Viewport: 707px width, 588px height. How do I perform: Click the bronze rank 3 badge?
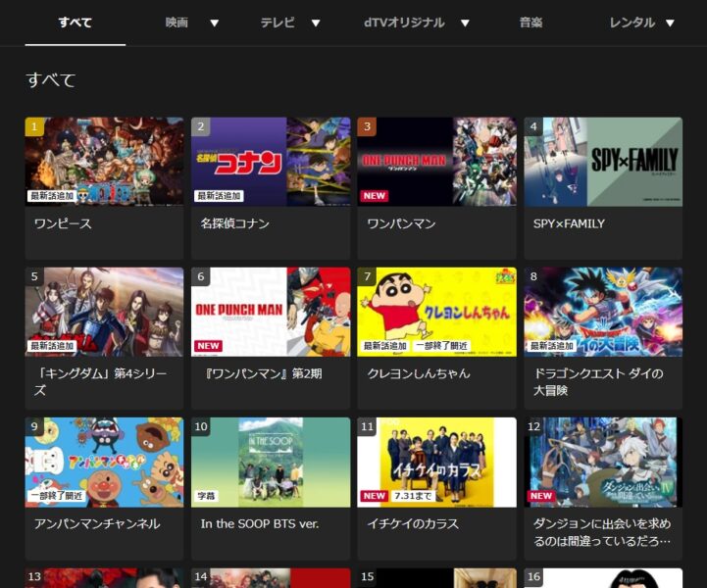[367, 126]
